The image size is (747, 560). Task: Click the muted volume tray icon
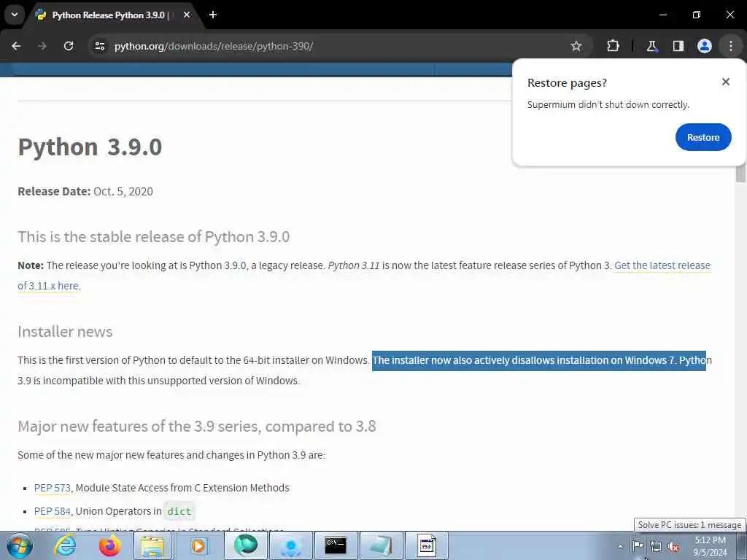tap(673, 547)
